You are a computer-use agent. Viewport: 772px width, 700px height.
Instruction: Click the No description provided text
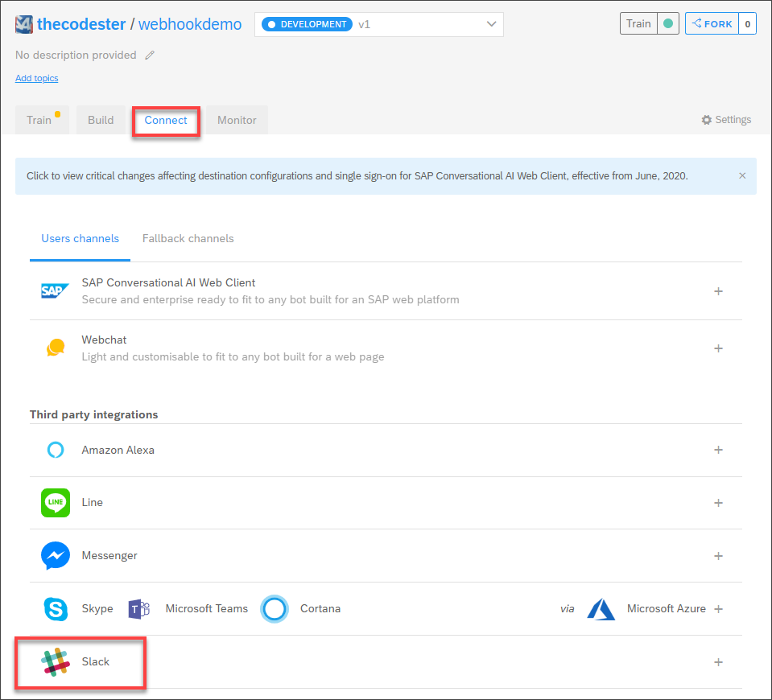tap(76, 56)
